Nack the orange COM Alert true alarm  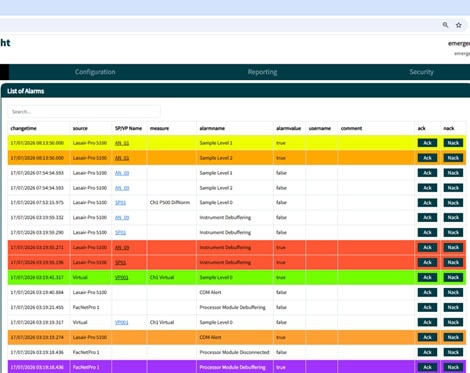[x=453, y=337]
